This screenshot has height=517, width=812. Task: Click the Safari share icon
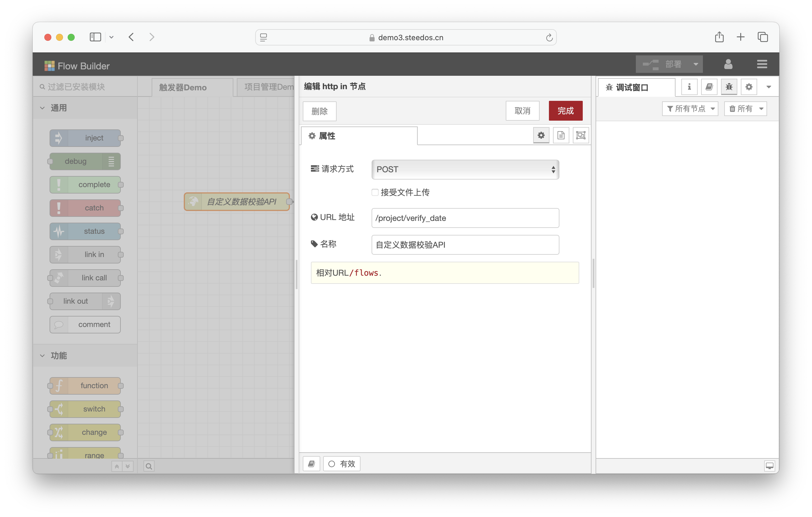719,37
